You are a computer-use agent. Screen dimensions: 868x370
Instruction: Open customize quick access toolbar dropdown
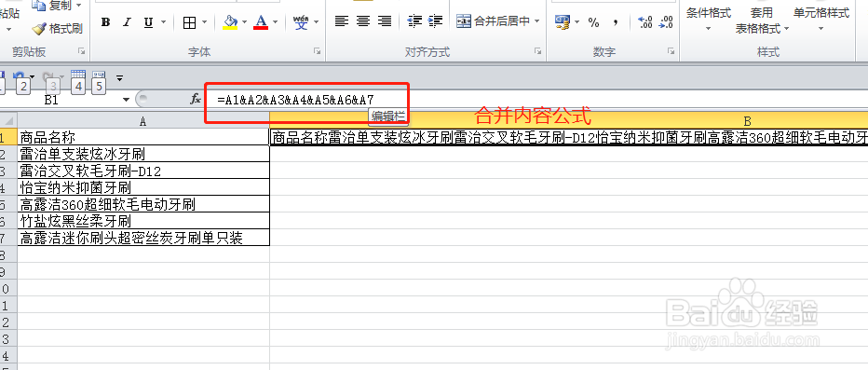click(x=119, y=78)
